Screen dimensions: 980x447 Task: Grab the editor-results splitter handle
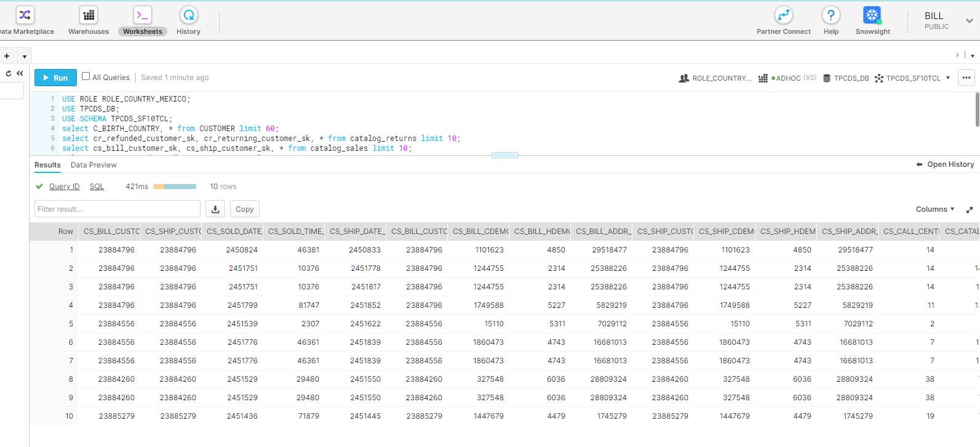click(x=505, y=155)
